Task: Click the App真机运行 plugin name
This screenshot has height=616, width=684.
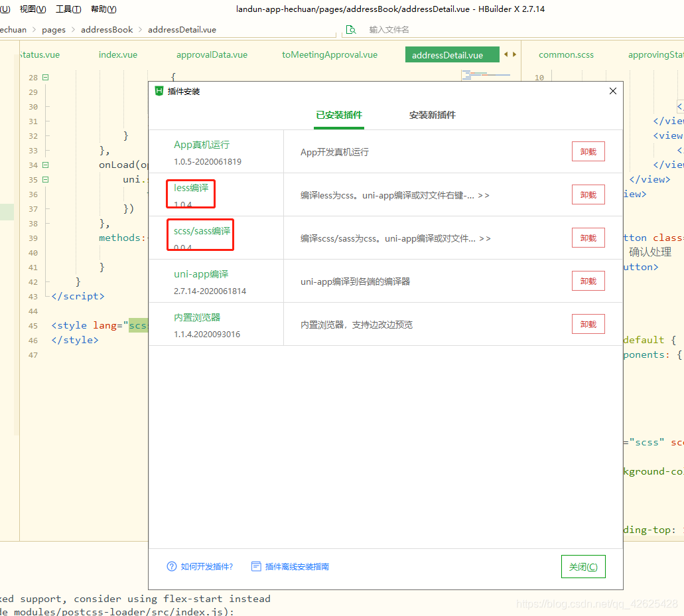Action: tap(202, 145)
